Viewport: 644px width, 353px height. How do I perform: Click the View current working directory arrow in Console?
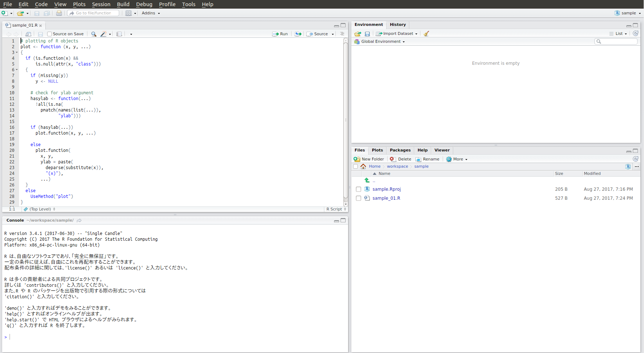pos(79,220)
